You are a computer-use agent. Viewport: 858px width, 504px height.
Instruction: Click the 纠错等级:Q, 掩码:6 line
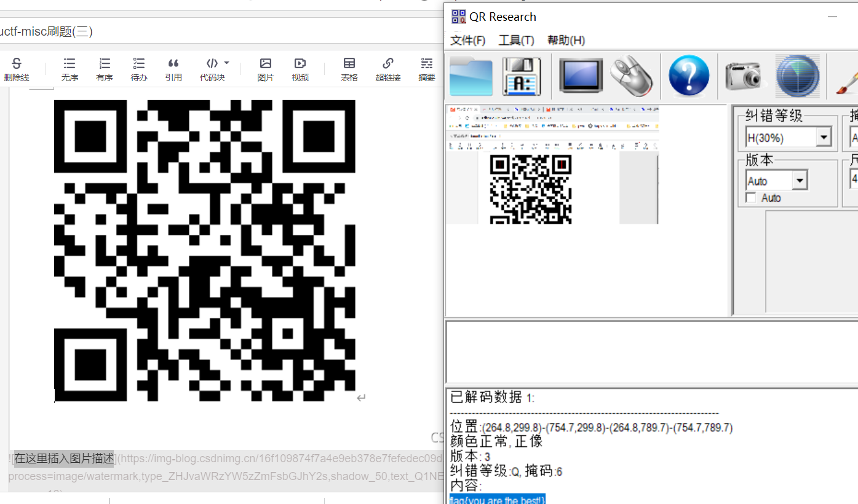[506, 471]
